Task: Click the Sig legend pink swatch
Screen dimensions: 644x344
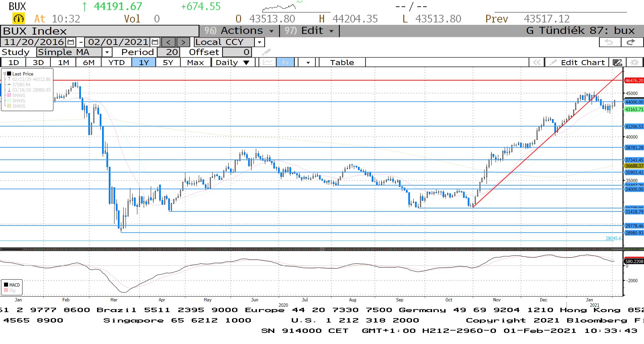Action: (x=6, y=290)
